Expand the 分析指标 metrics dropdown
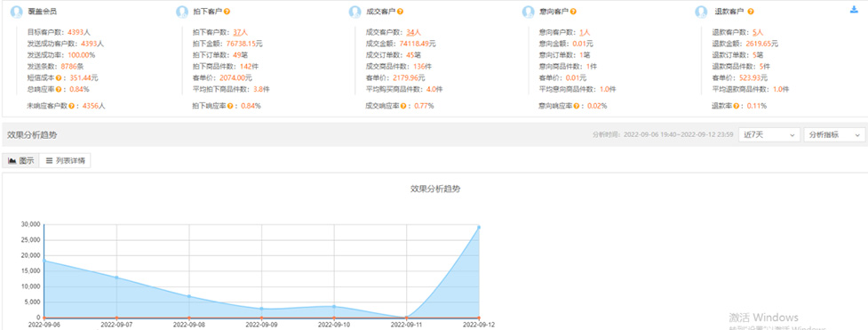Image resolution: width=868 pixels, height=330 pixels. [x=835, y=135]
